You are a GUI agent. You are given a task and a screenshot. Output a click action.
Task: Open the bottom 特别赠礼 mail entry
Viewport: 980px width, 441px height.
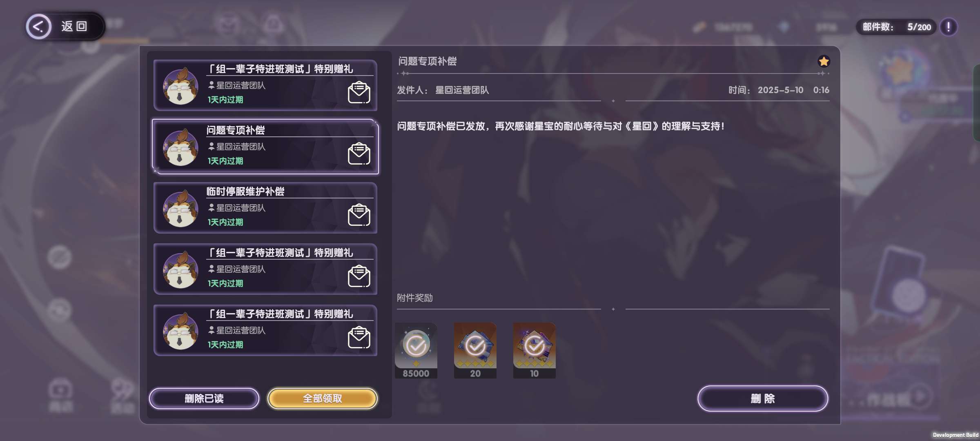coord(265,331)
